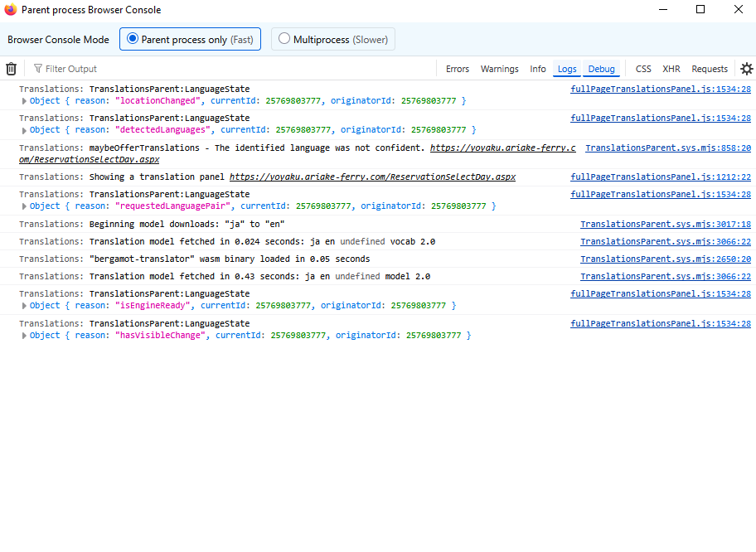Viewport: 756px width, 552px height.
Task: Click the Firefox logo in title bar
Action: (x=10, y=10)
